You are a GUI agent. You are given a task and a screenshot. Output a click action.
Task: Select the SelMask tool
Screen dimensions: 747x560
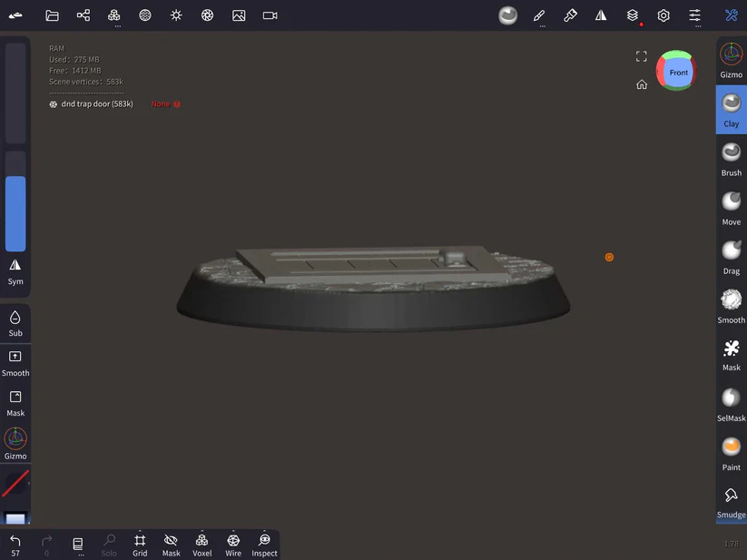pos(732,405)
